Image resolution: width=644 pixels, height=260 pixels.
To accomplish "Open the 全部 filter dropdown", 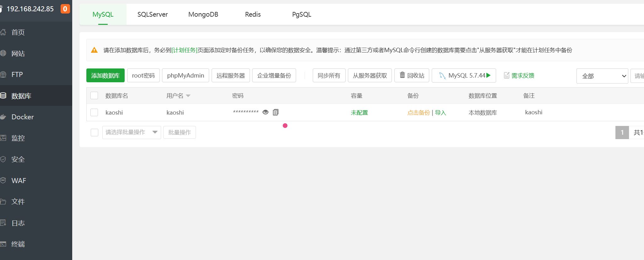I will 602,76.
